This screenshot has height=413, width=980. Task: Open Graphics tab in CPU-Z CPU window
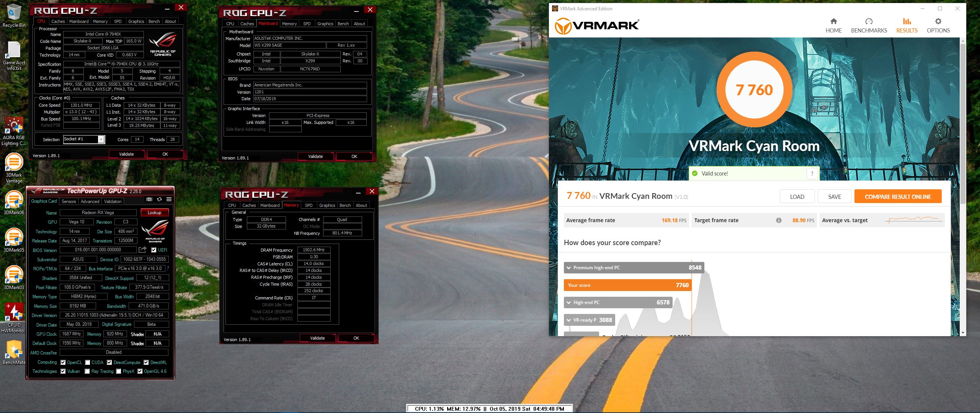coord(136,21)
